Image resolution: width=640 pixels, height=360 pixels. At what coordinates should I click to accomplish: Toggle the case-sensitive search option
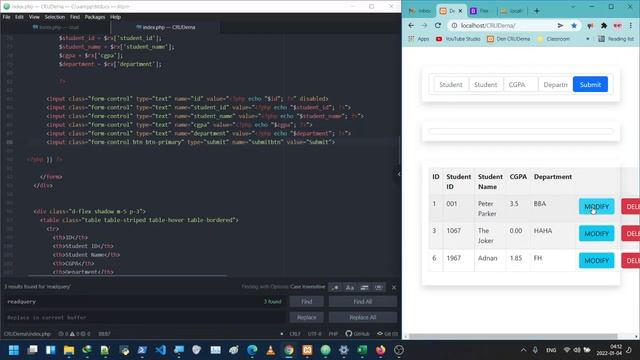point(350,287)
